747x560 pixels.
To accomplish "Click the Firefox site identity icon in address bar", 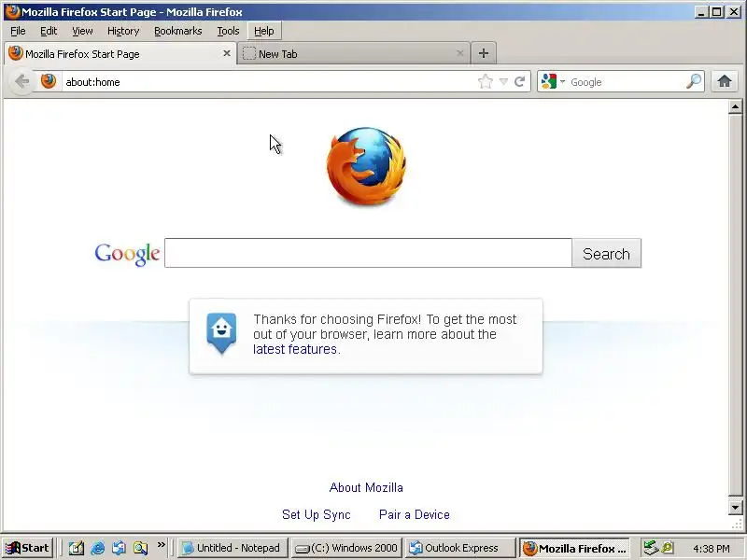I will click(x=49, y=81).
